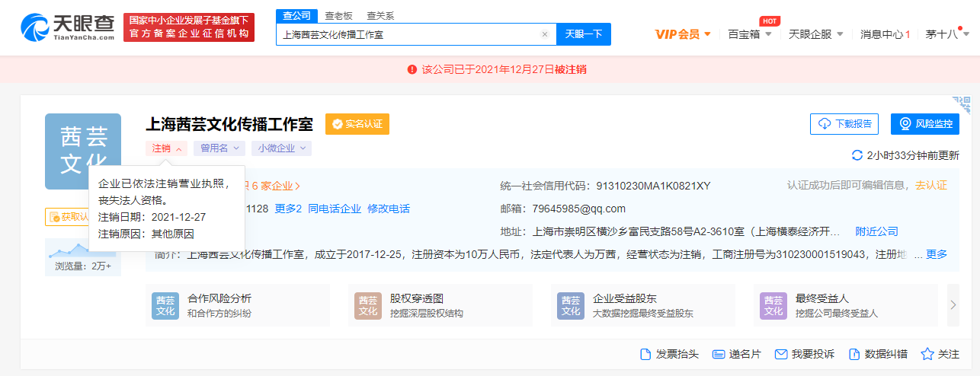Open 企业受益股东 card
The width and height of the screenshot is (980, 376).
[x=643, y=305]
